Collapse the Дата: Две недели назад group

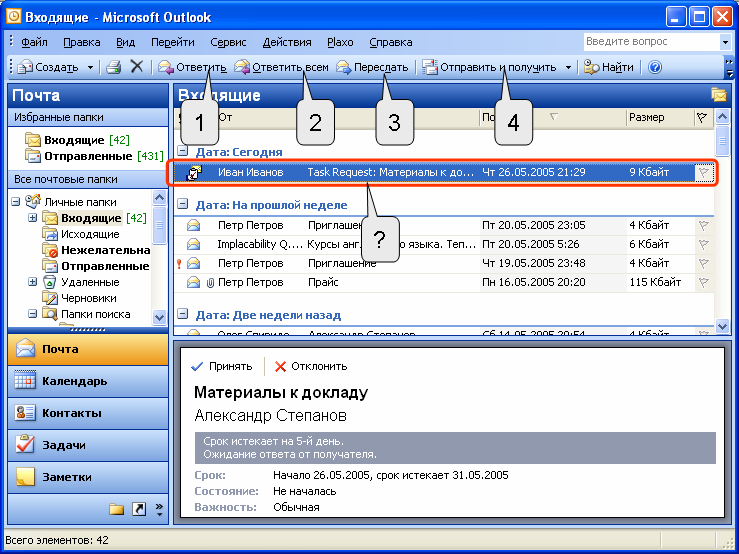[182, 314]
